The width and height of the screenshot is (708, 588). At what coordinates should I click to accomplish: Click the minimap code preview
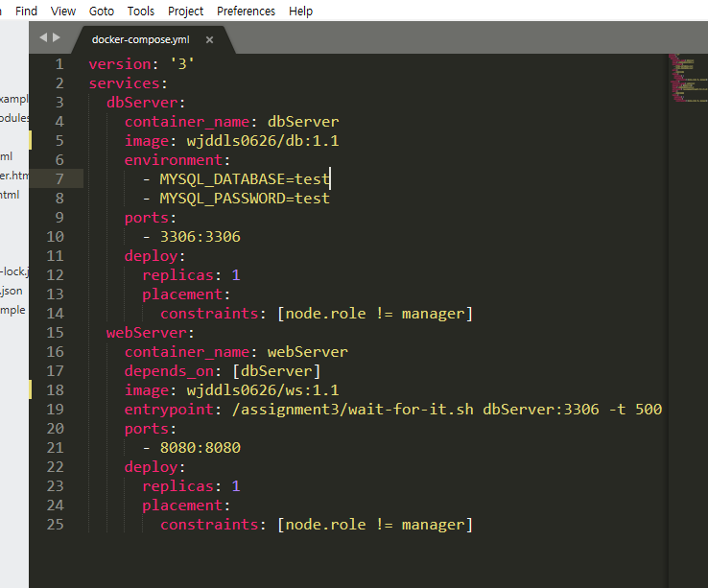[x=688, y=78]
